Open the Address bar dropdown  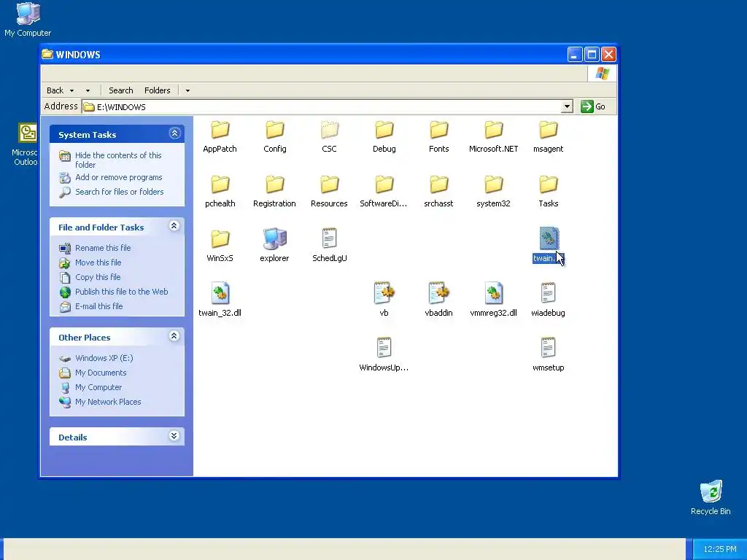tap(567, 106)
